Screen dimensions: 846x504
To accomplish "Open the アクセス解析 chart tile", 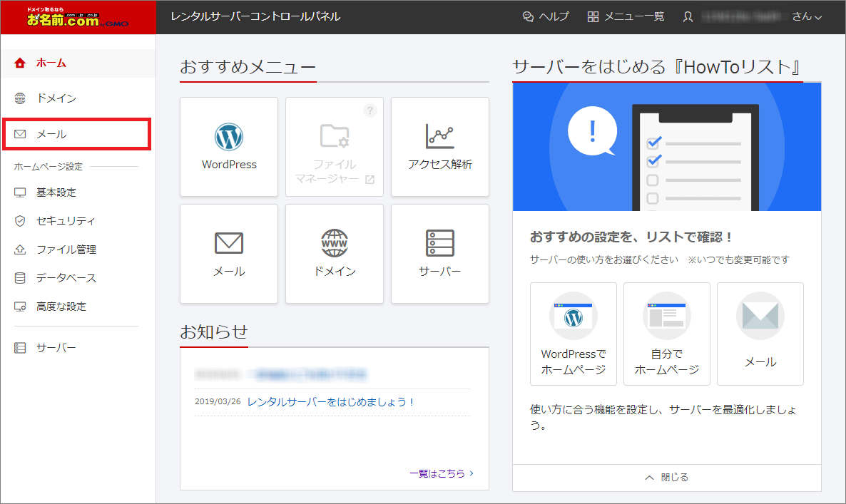I will (x=440, y=147).
